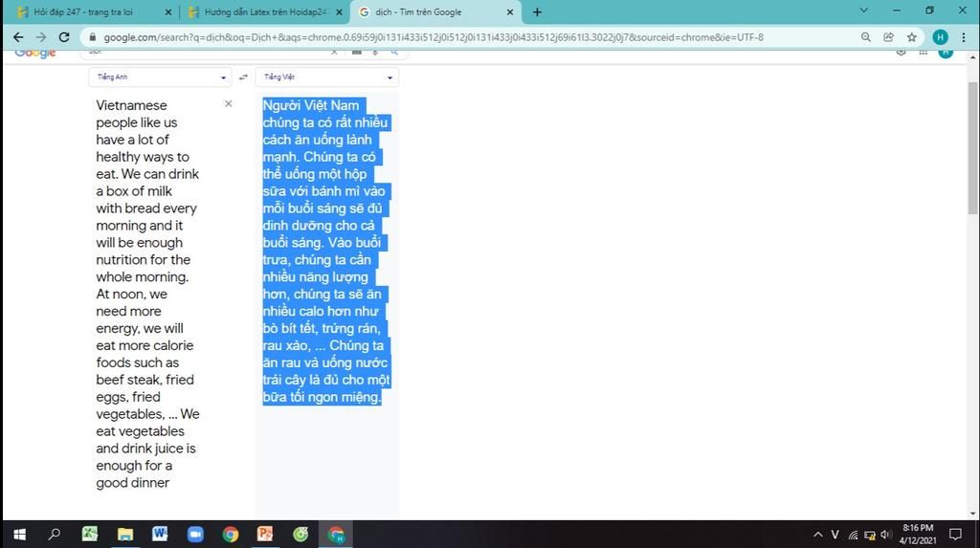Open a new browser tab

tap(537, 11)
